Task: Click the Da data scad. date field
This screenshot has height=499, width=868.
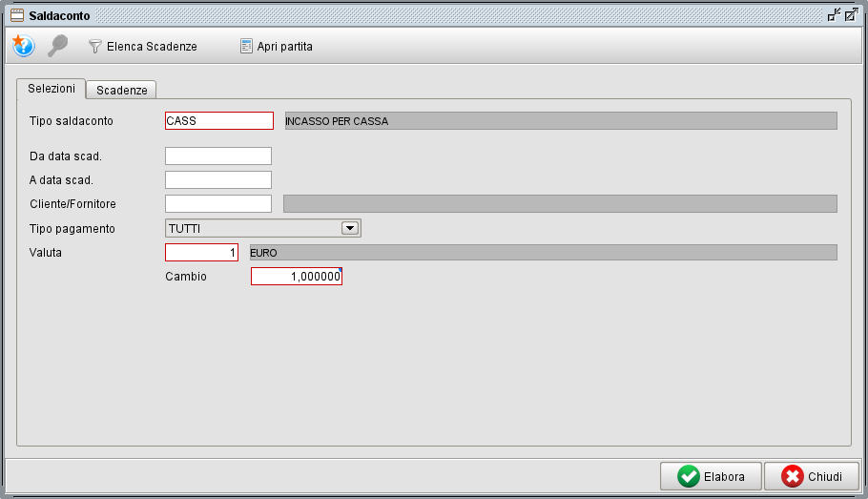Action: tap(218, 156)
